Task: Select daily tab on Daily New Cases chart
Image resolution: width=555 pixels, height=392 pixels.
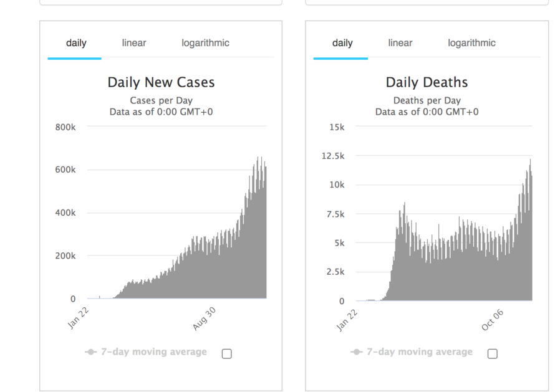Action: [x=76, y=43]
